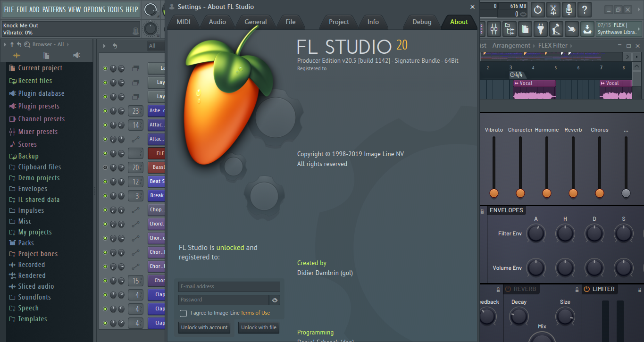Open Terms of Use link

[x=255, y=313]
